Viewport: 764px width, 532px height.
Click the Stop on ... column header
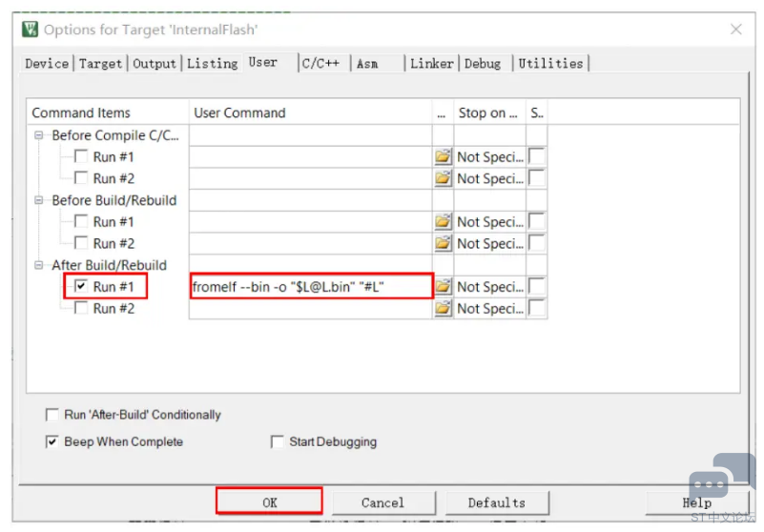pyautogui.click(x=489, y=113)
